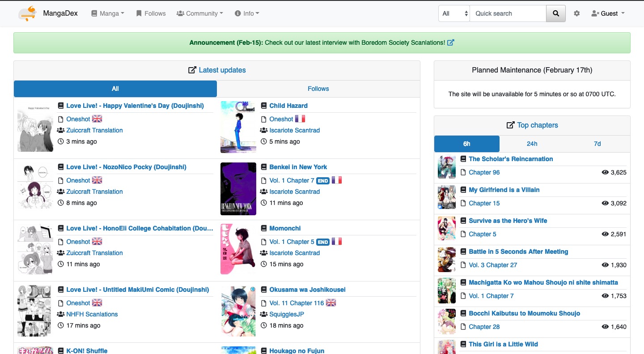Click the French flag beside Child Hazard Oneshot
This screenshot has width=644, height=354.
tap(300, 119)
